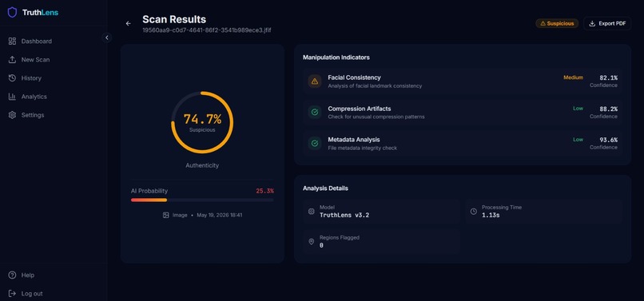Click the Compression Artifacts green check icon
Image resolution: width=644 pixels, height=301 pixels.
[x=315, y=112]
